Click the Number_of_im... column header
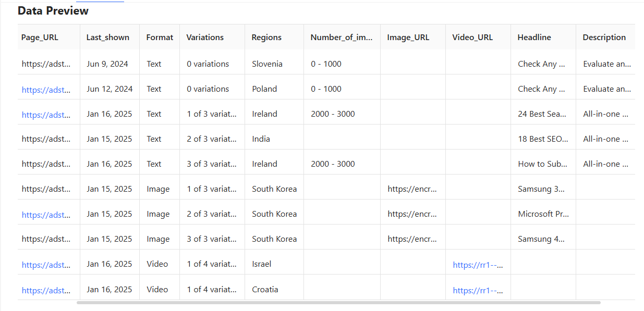 (342, 37)
